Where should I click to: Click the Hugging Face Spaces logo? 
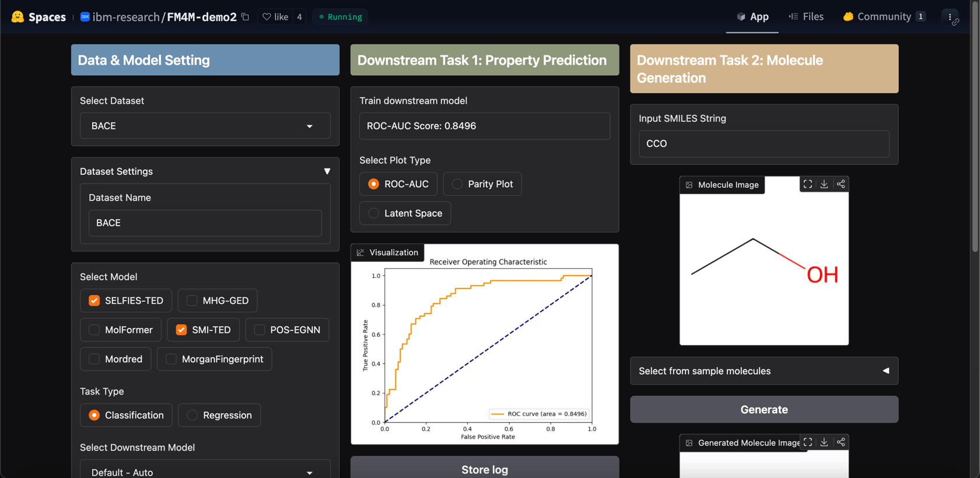click(x=18, y=17)
